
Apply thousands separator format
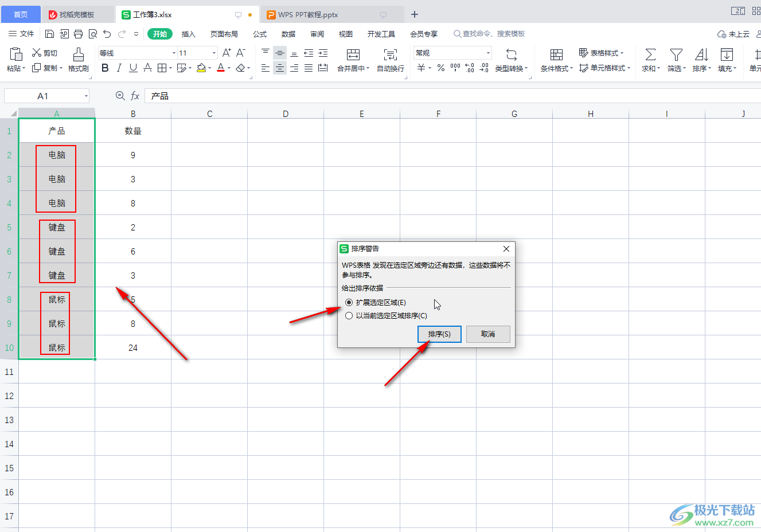tap(455, 68)
